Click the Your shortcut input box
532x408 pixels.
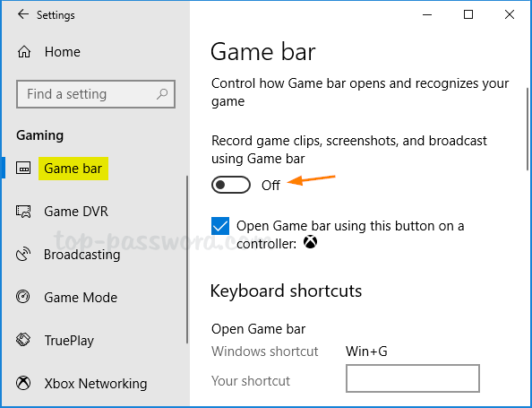413,378
